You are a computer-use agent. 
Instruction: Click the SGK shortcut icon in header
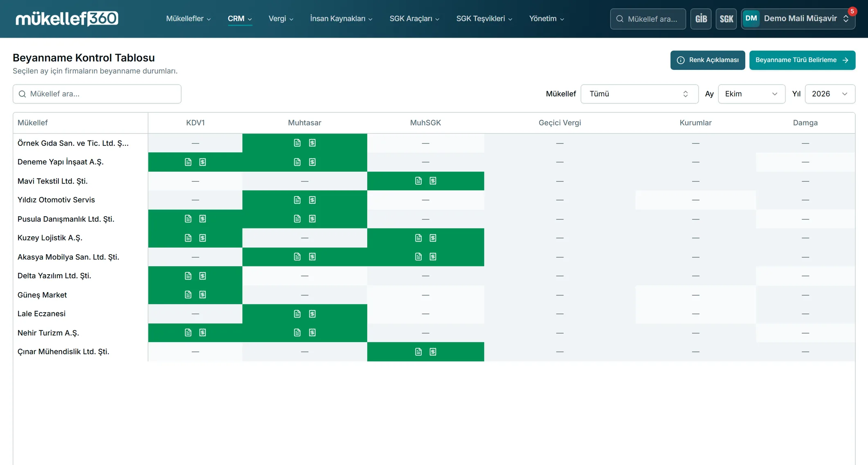[x=726, y=19]
